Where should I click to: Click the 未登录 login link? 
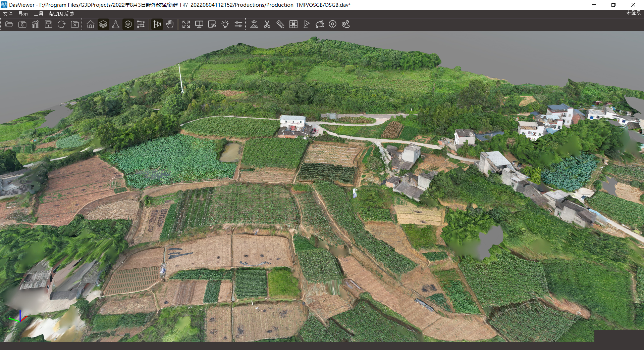point(633,13)
